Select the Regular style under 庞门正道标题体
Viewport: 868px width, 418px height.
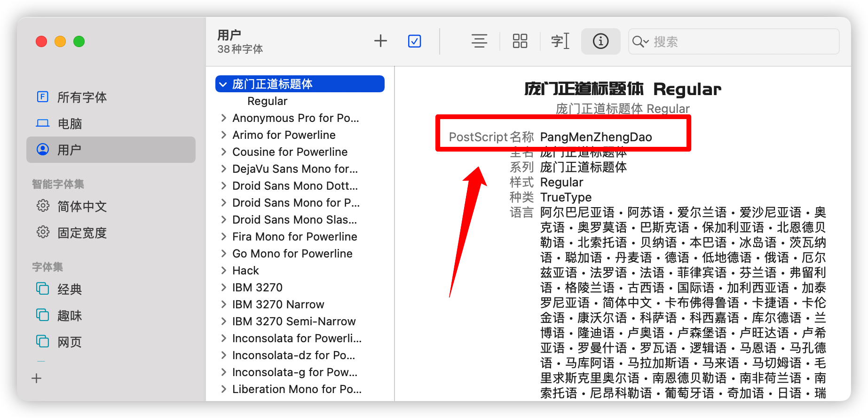[267, 101]
